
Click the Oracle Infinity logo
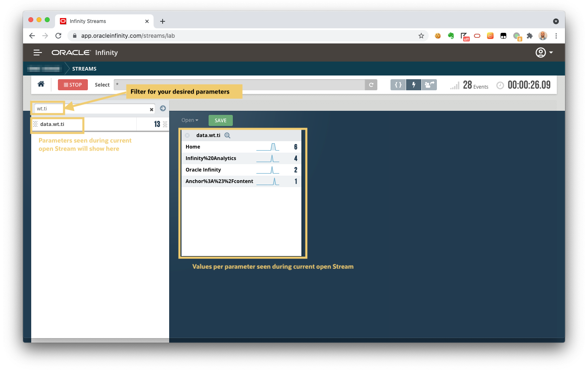[x=85, y=53]
